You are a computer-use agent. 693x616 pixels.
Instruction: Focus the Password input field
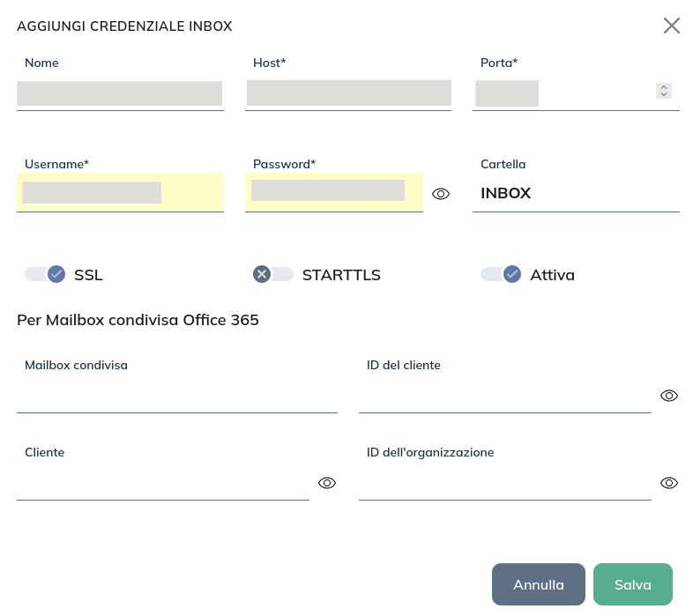(x=333, y=193)
